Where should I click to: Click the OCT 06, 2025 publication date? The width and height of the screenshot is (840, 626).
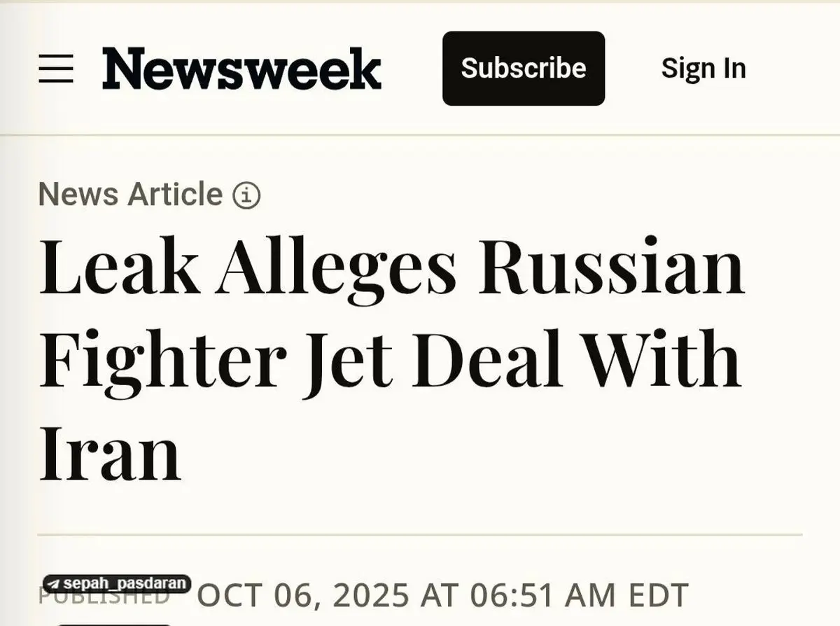click(302, 595)
